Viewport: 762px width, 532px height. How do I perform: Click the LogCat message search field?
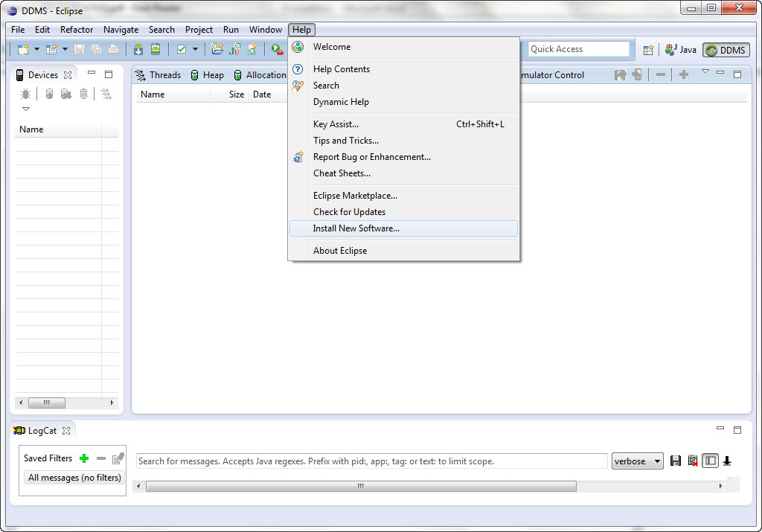click(x=372, y=461)
